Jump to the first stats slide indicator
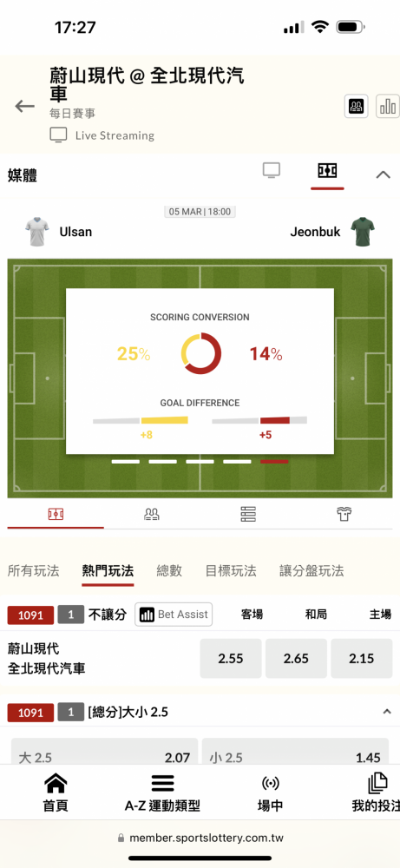The height and width of the screenshot is (868, 400). tap(126, 461)
